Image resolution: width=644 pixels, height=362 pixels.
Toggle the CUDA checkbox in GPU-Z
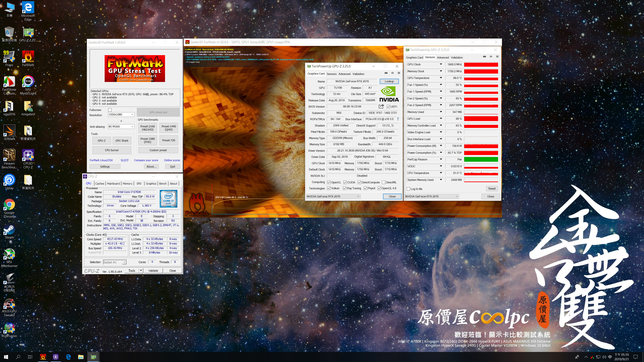pyautogui.click(x=345, y=182)
